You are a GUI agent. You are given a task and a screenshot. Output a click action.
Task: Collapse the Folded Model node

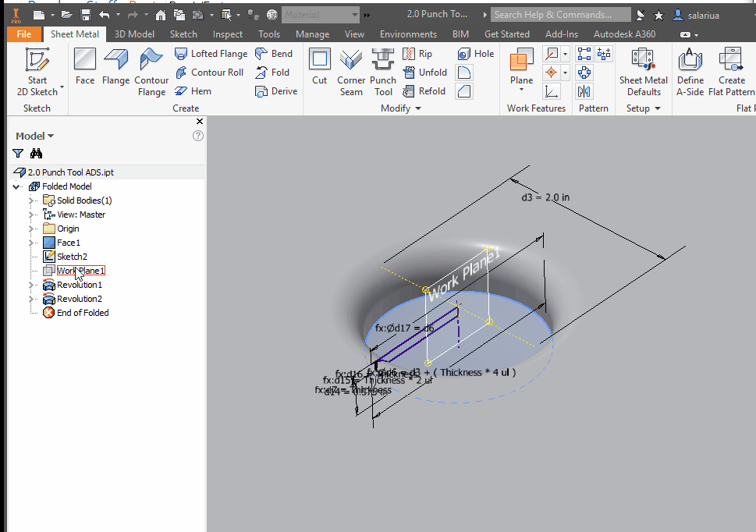17,186
